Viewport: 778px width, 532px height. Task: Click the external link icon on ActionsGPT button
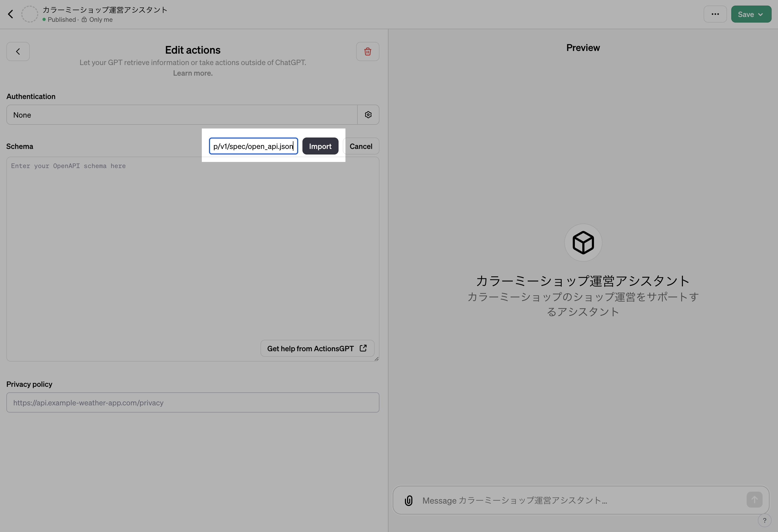pyautogui.click(x=363, y=348)
